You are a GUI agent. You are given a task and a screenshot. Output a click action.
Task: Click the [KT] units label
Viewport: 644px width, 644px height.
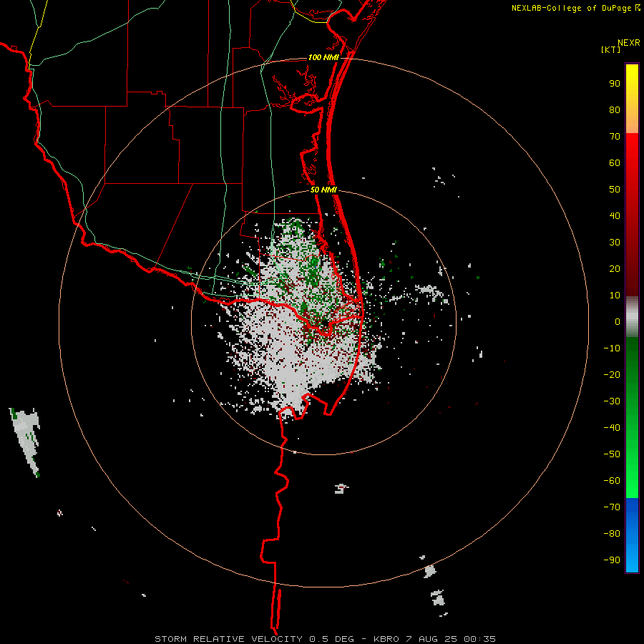[611, 49]
